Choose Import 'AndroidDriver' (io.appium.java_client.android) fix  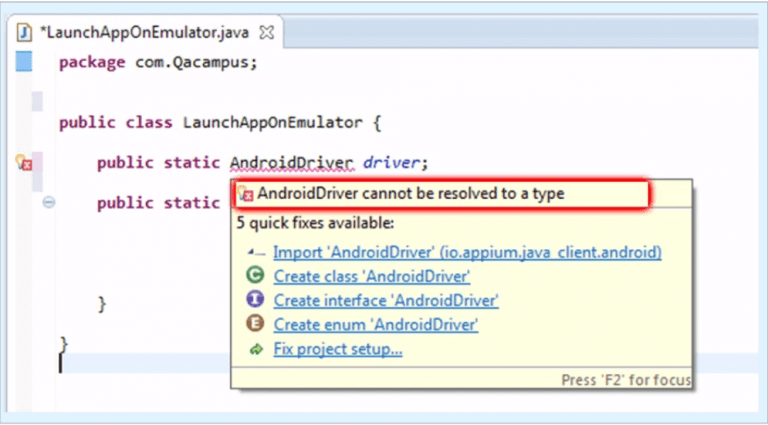click(467, 253)
